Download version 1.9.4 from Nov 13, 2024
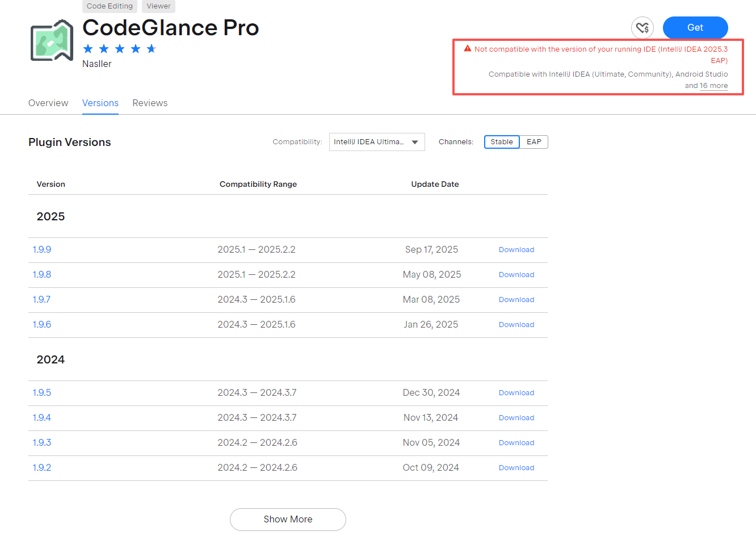Viewport: 756px width, 544px height. pyautogui.click(x=516, y=418)
